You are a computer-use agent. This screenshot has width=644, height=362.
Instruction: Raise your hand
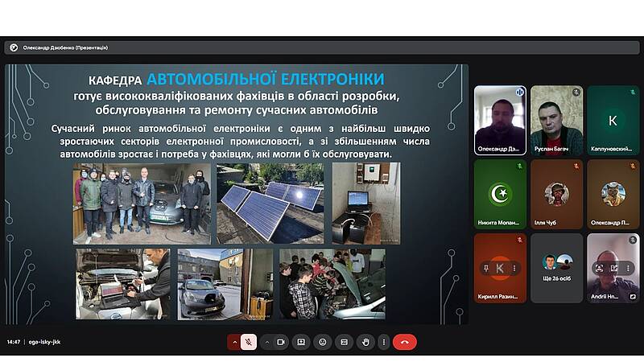365,342
